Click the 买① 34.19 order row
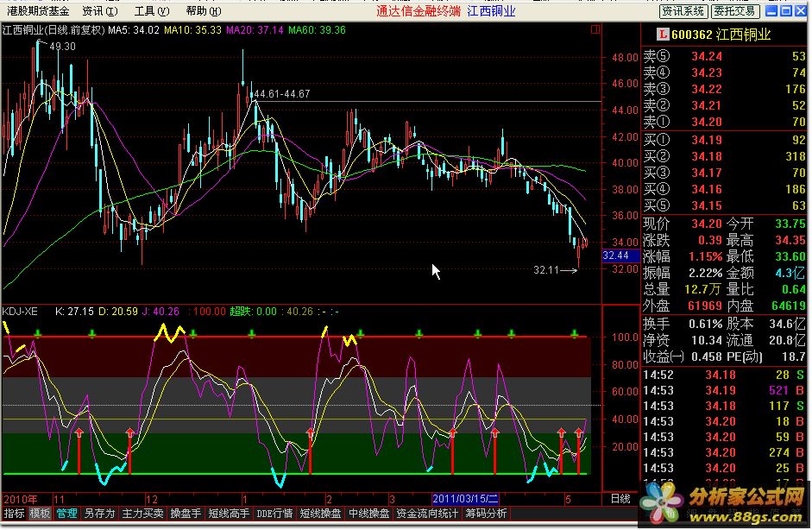Viewport: 812px width, 530px height. pos(724,140)
